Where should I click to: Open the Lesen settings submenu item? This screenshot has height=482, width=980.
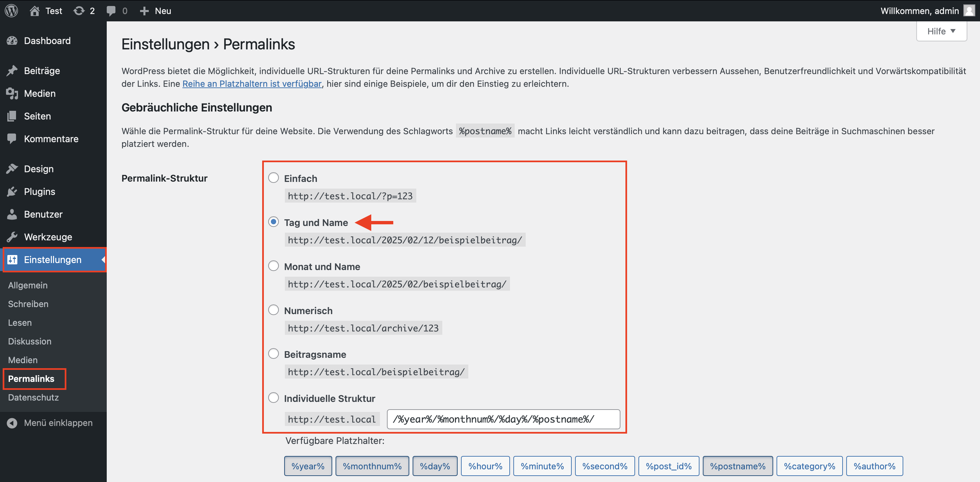pyautogui.click(x=20, y=322)
